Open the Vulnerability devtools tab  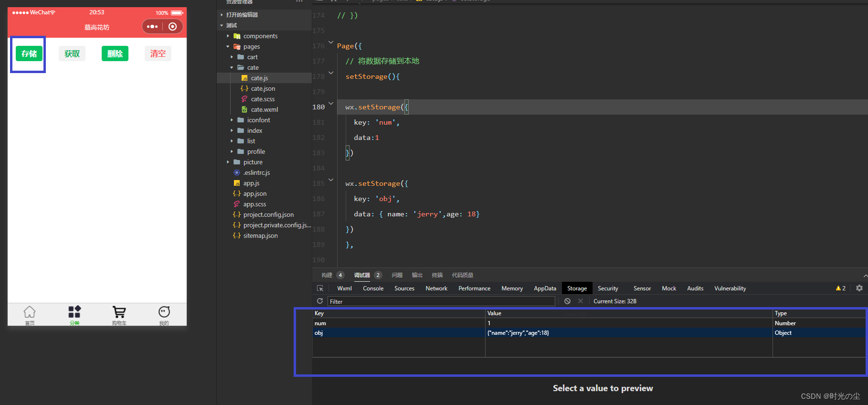(x=730, y=288)
